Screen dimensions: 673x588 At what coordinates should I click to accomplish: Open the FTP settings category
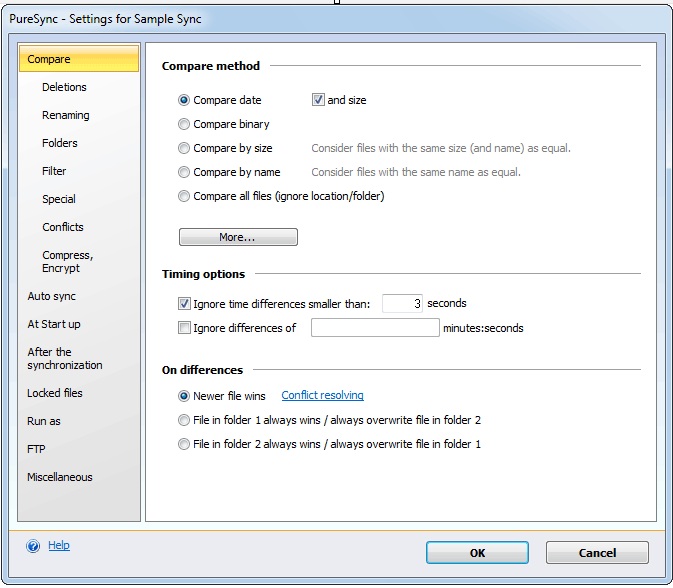[x=37, y=449]
